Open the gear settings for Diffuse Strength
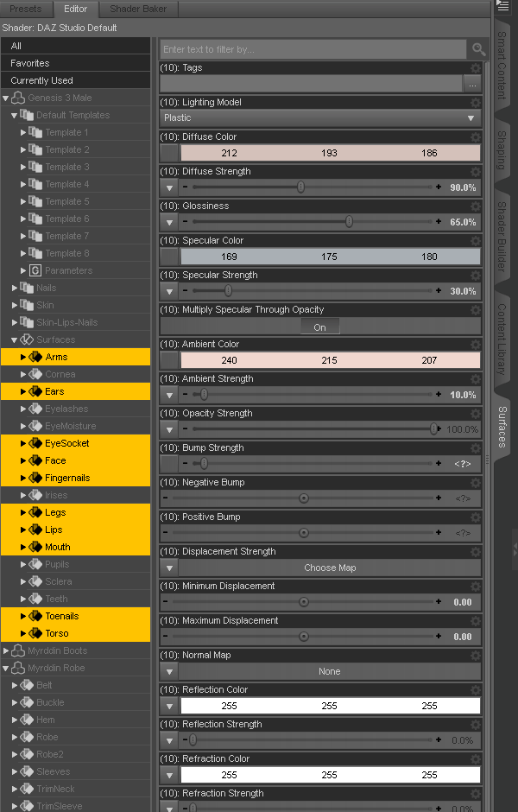Screen dimensions: 518x812 tap(475, 171)
